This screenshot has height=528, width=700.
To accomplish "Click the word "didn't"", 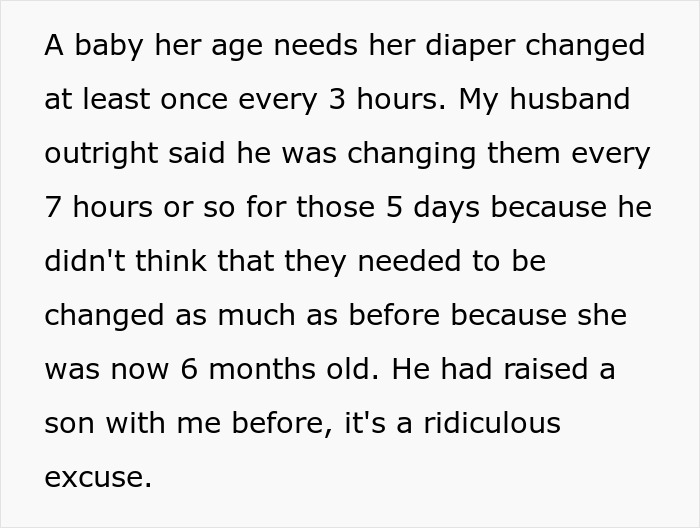I will click(x=85, y=263).
